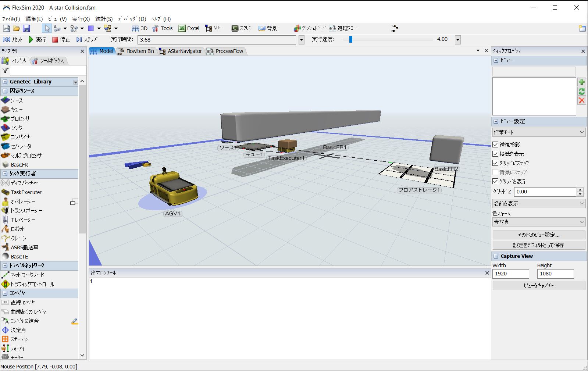Disable the グリッドにスナップ checkbox
The width and height of the screenshot is (588, 371).
coord(495,163)
